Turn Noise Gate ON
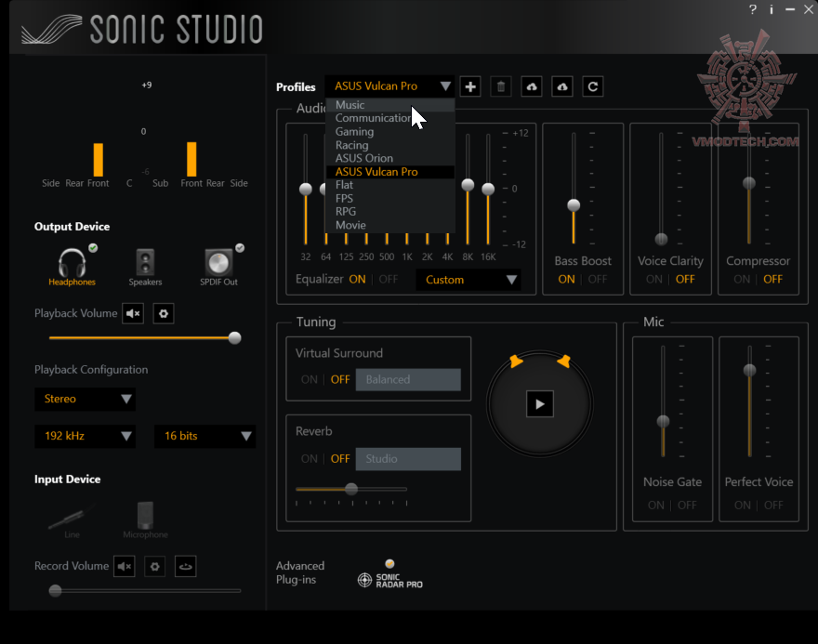 click(x=655, y=506)
